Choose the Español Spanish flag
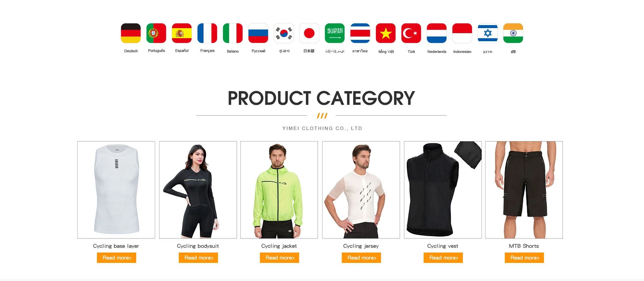 point(182,33)
